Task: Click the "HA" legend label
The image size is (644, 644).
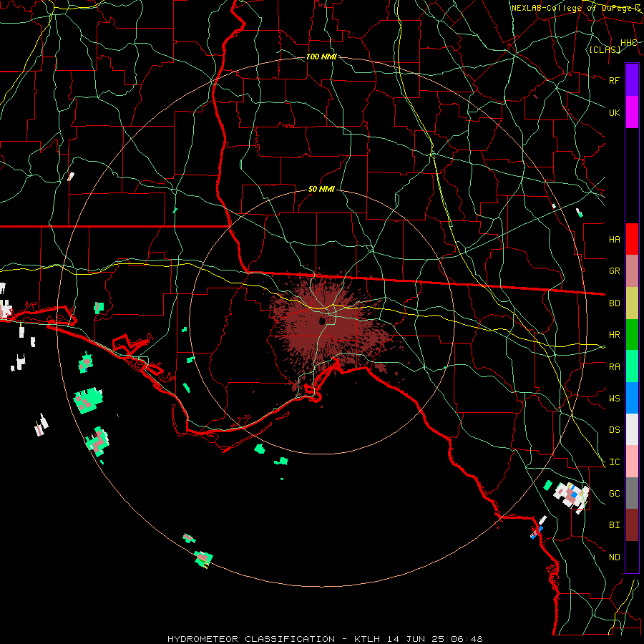Action: click(614, 239)
